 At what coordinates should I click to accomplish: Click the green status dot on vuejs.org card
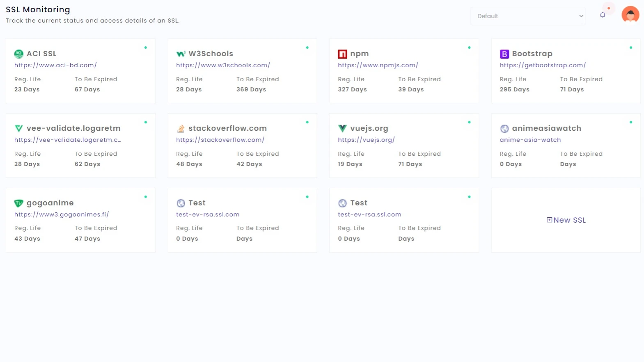[x=469, y=122]
